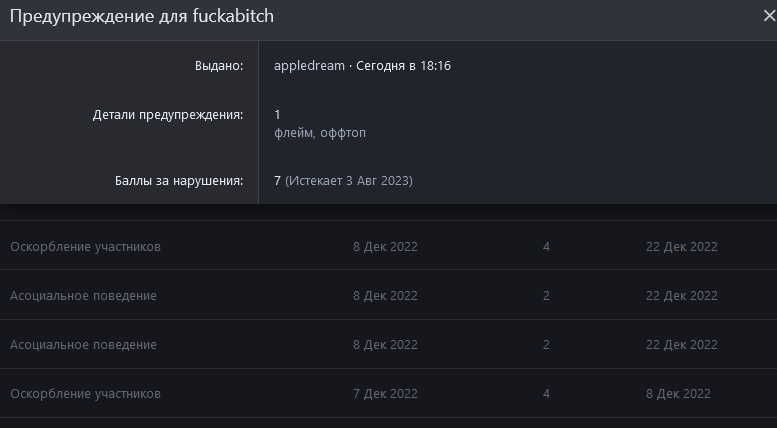Click the "Баллы за нарушения:" label
Image resolution: width=777 pixels, height=428 pixels.
coord(178,181)
